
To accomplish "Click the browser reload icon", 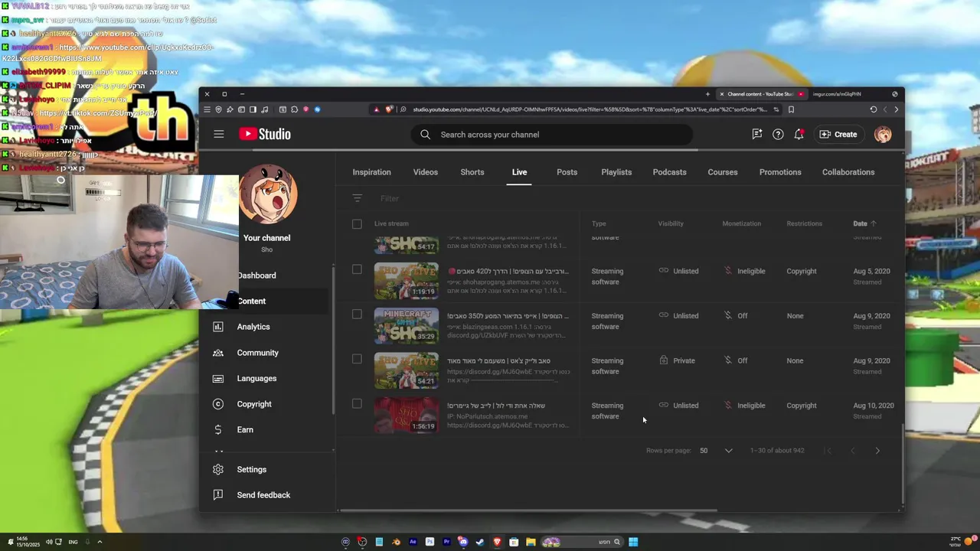I will pos(873,109).
